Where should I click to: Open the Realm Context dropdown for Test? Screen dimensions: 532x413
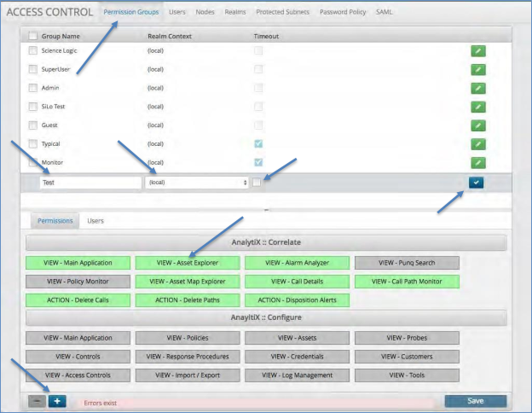[197, 183]
